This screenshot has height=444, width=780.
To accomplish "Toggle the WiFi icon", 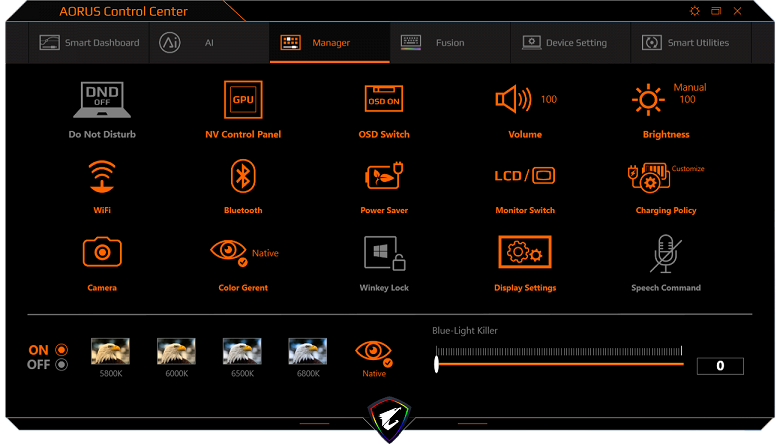I will (102, 176).
